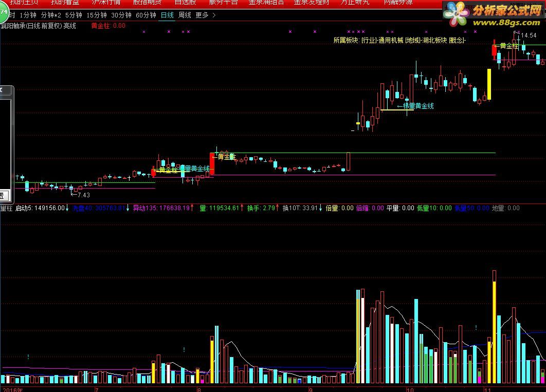Click the month 9 marker on time axis
The image size is (546, 392).
point(311,389)
